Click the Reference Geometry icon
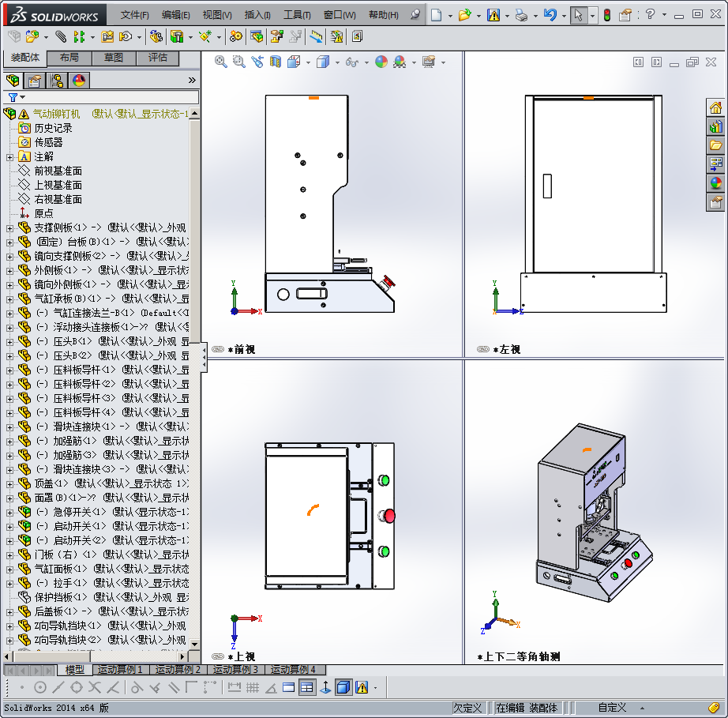 pos(205,36)
